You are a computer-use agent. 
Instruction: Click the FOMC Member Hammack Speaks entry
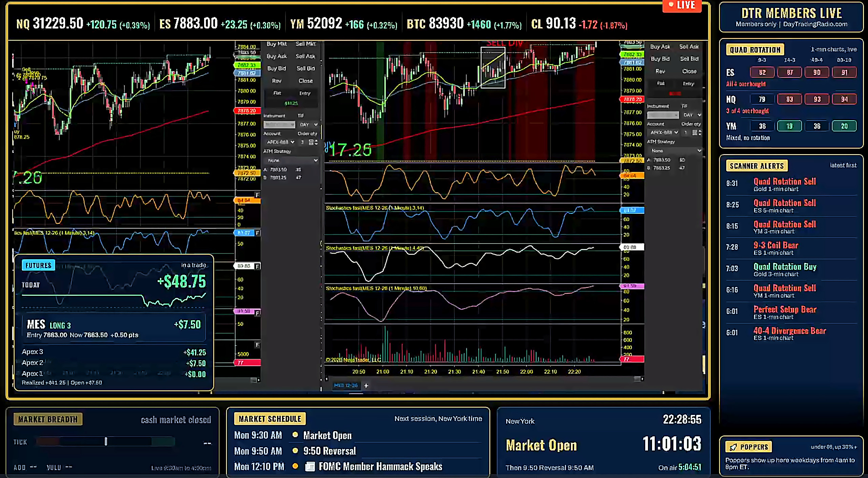pos(380,467)
